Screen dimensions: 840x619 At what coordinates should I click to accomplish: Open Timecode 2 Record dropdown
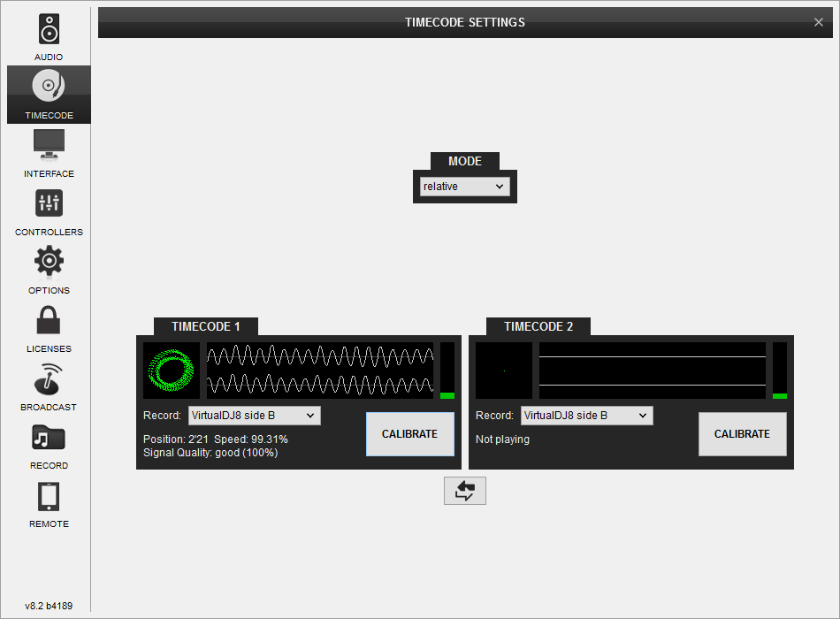[586, 416]
